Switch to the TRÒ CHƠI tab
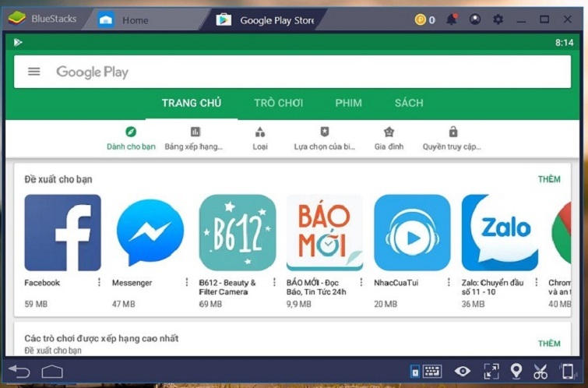 coord(278,103)
